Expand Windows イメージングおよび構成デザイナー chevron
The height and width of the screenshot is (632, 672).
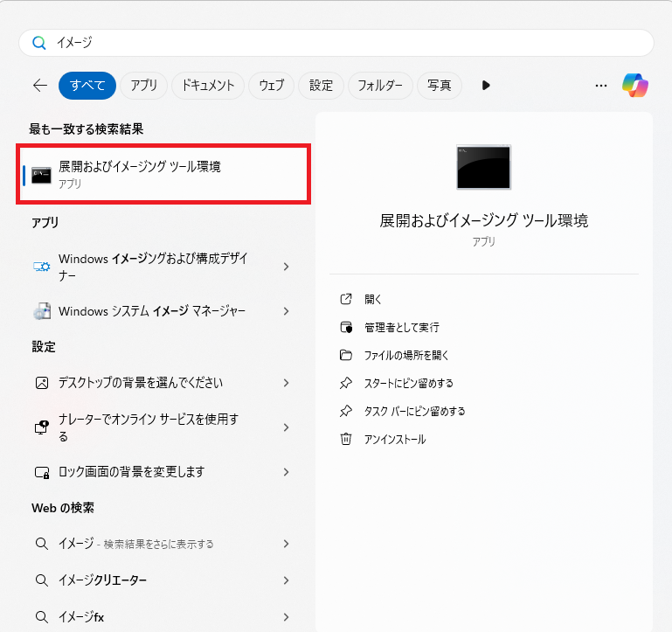[x=286, y=267]
